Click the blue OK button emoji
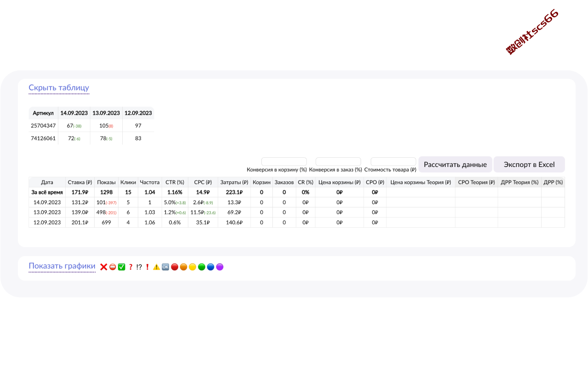Viewport: 588px width, 368px height. coord(165,267)
